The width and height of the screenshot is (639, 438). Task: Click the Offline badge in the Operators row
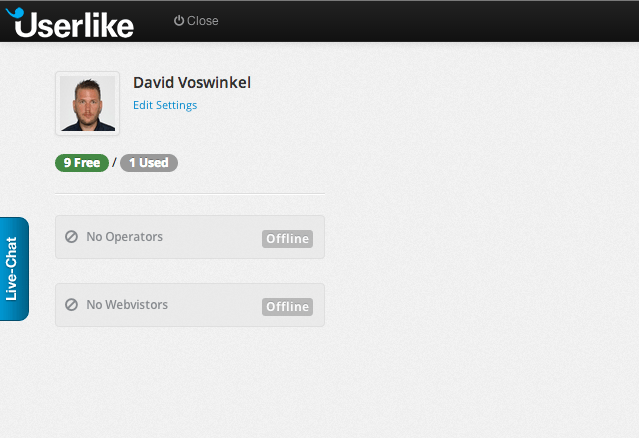click(288, 239)
